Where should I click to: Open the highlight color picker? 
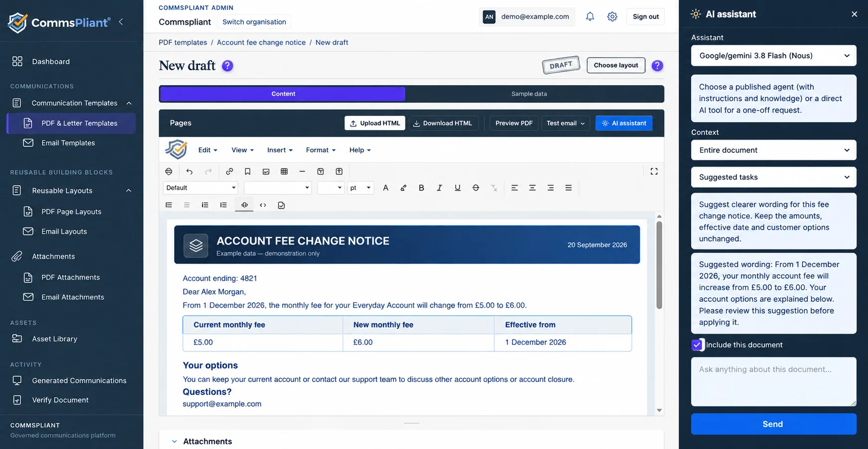[x=403, y=188]
